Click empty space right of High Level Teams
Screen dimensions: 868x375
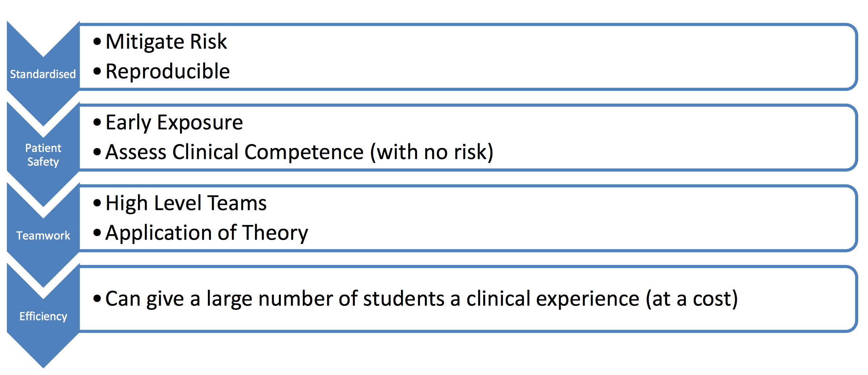(x=543, y=203)
